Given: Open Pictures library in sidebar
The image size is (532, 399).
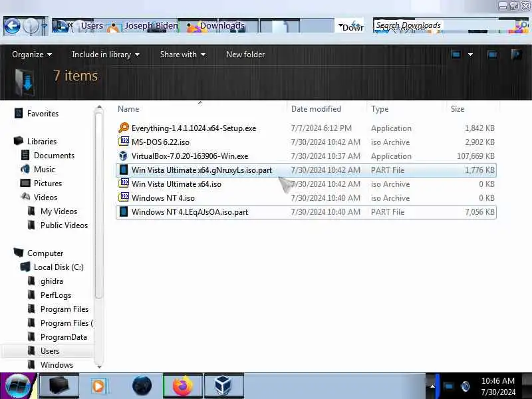Looking at the screenshot, I should tap(48, 184).
